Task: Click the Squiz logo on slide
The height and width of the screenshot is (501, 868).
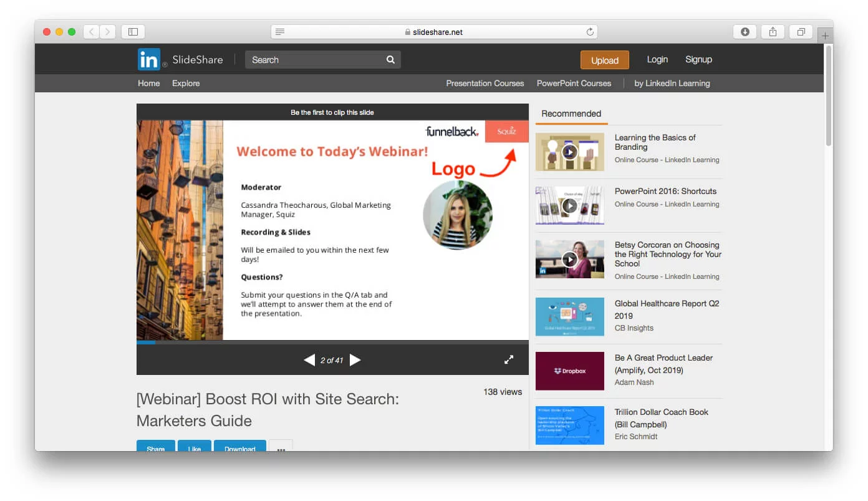Action: 506,131
